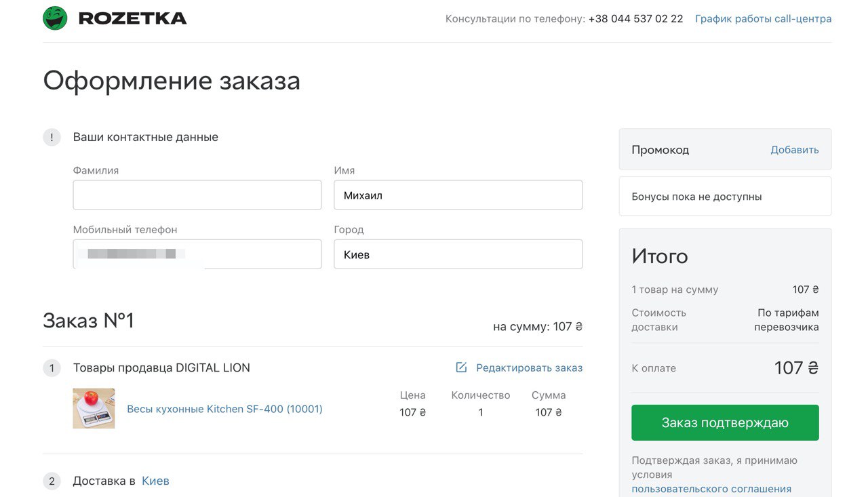The width and height of the screenshot is (868, 497).
Task: Click Товары продавца DIGITAL LION text
Action: tap(161, 368)
